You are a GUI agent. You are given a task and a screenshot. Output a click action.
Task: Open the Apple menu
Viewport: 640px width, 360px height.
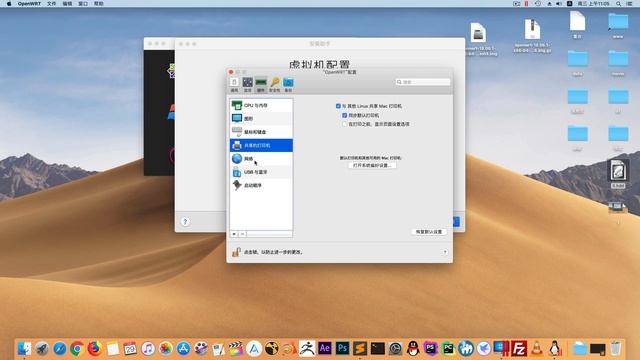click(9, 4)
